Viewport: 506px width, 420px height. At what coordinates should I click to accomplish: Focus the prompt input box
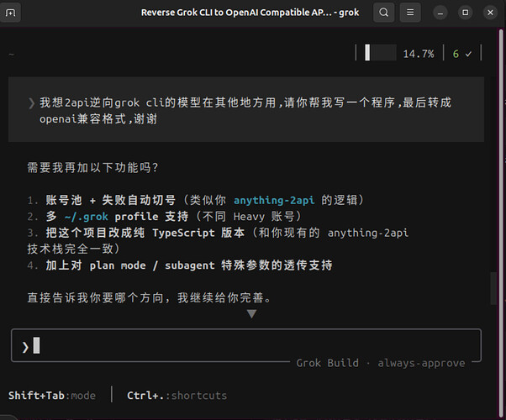pos(246,345)
